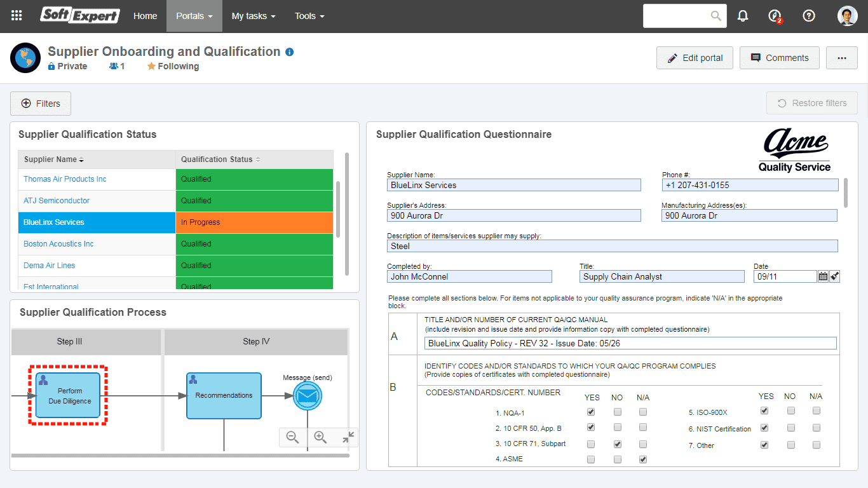Uncheck YES for ISO-900X
This screenshot has height=488, width=868.
pos(765,411)
